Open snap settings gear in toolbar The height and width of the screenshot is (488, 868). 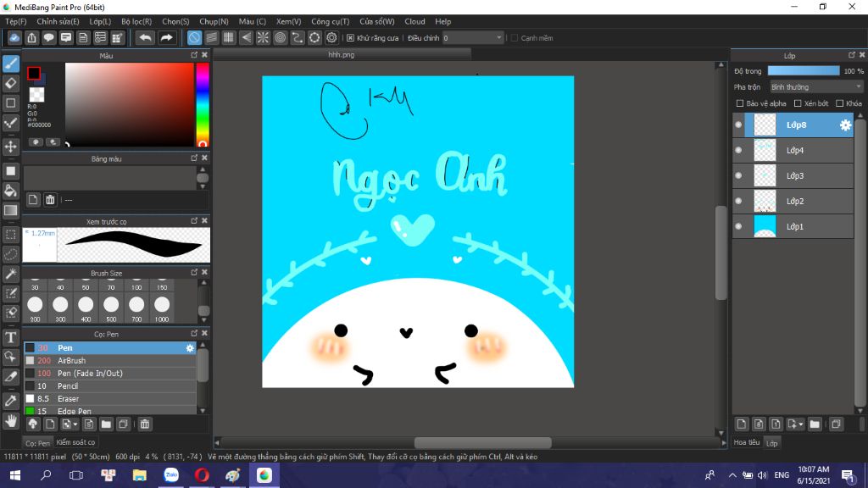(331, 37)
